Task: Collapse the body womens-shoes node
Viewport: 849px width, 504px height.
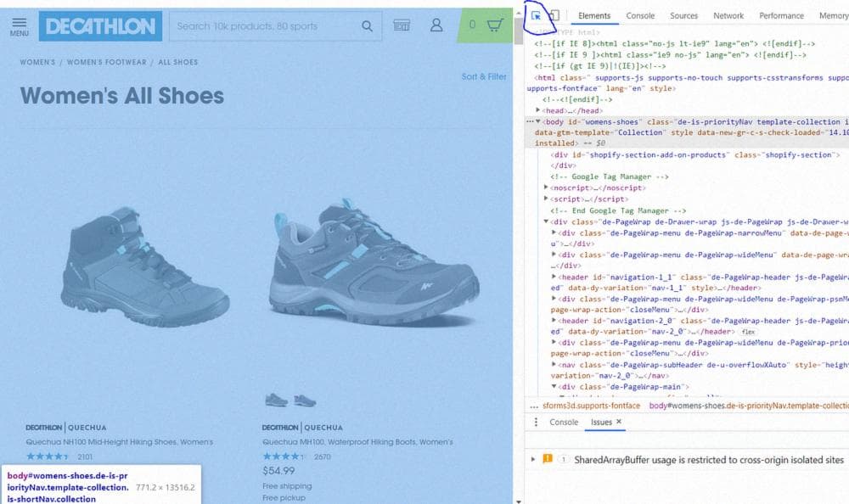Action: coord(537,121)
